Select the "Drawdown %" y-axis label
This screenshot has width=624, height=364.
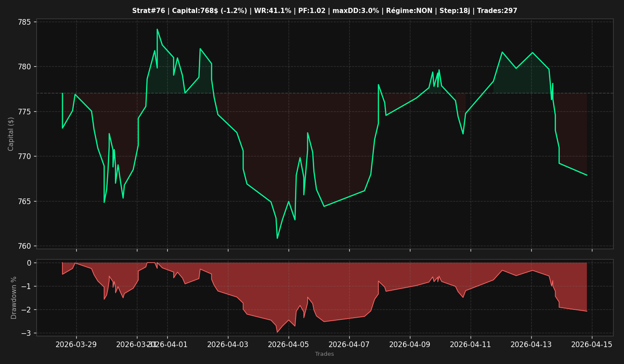(14, 297)
